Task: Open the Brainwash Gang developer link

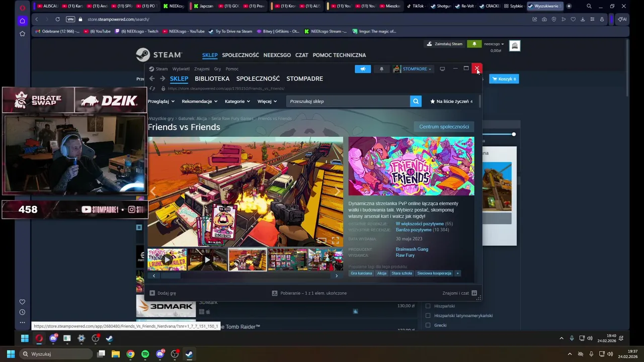Action: click(x=412, y=249)
